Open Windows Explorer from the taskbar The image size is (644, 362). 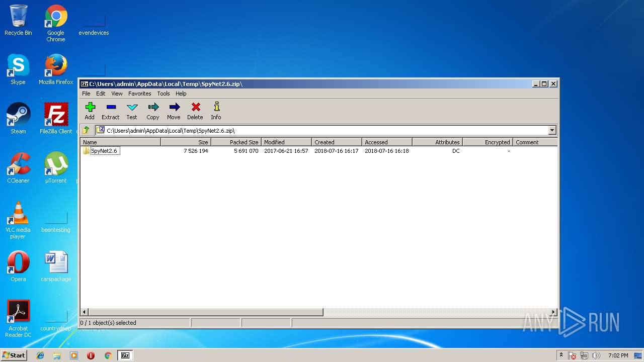pyautogui.click(x=57, y=355)
